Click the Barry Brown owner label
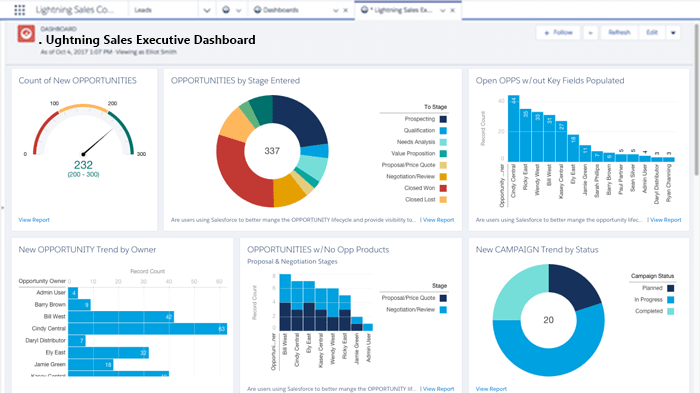The image size is (700, 393). [50, 305]
